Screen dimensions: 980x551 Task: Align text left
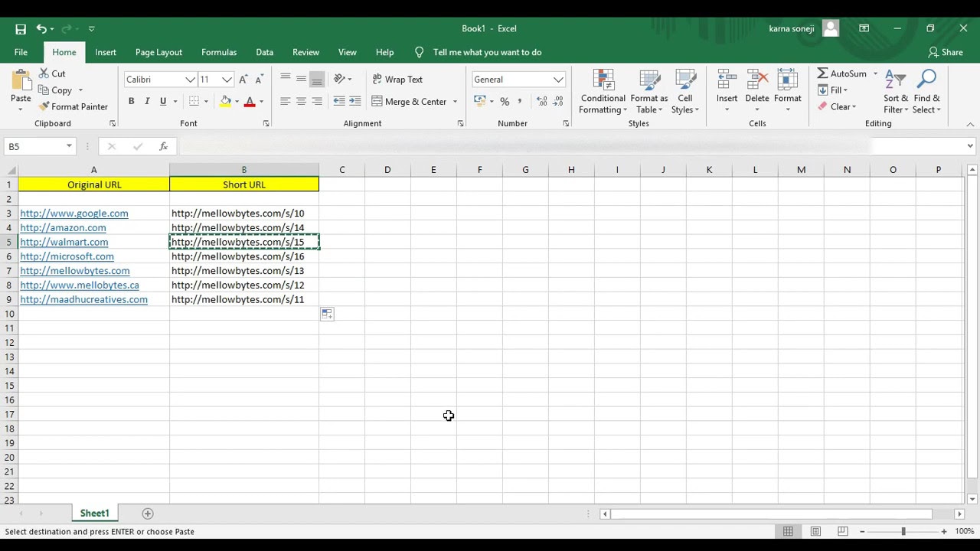pyautogui.click(x=286, y=101)
